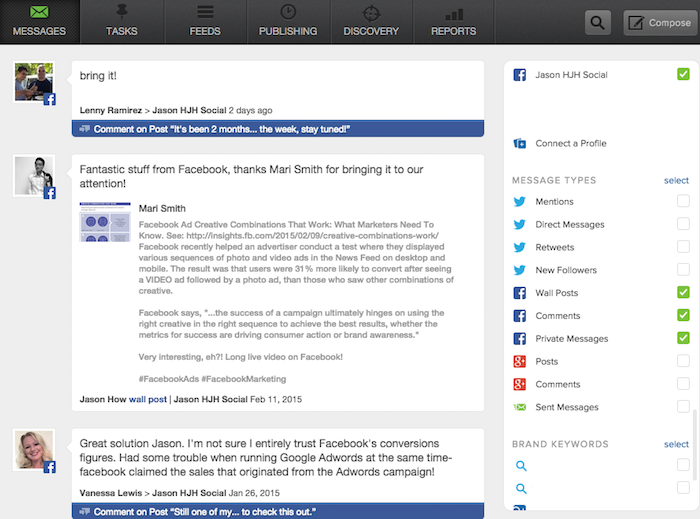700x519 pixels.
Task: Click the envelope icon beside Sent Messages
Action: click(520, 407)
